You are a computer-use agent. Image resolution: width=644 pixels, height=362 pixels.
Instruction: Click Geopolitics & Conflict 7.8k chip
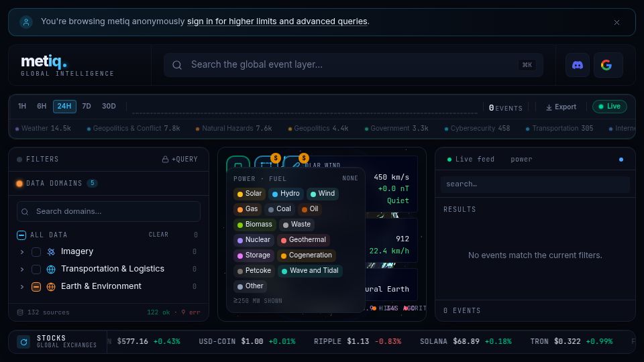133,129
